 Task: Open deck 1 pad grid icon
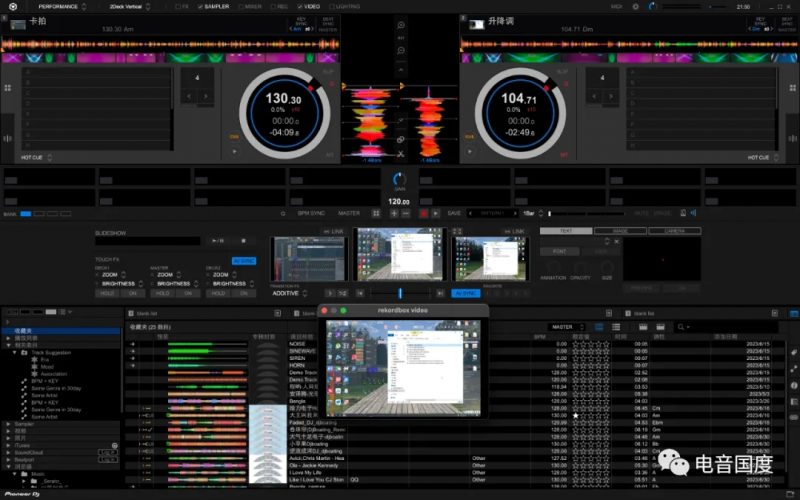[x=8, y=88]
